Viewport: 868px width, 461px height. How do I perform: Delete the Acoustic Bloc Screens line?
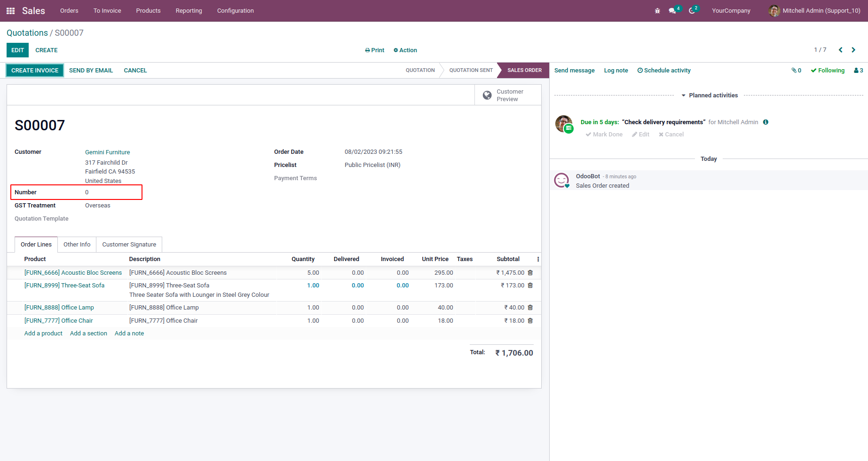[530, 273]
